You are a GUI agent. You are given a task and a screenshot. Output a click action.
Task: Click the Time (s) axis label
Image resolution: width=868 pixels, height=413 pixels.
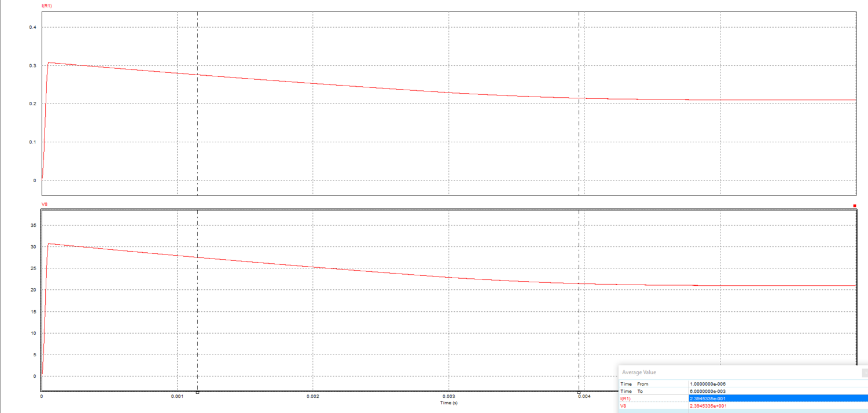[448, 403]
